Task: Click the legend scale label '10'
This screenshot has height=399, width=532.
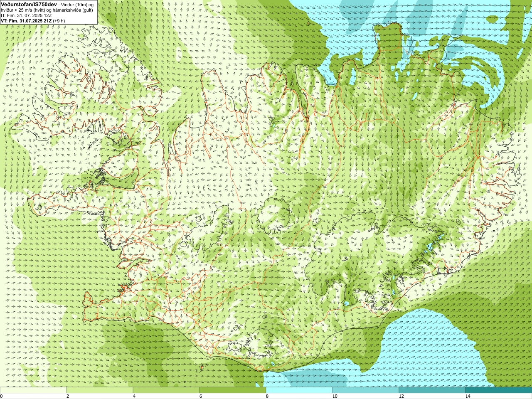Action: (x=335, y=396)
